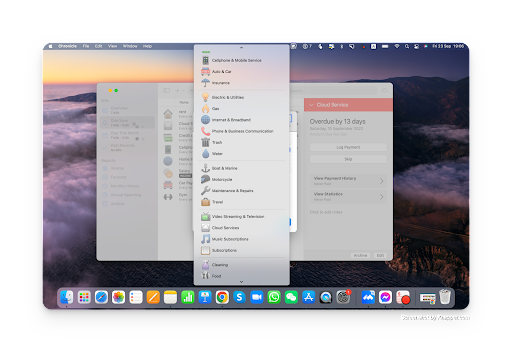Select the Salary bill row
This screenshot has width=512, height=363.
click(x=177, y=173)
